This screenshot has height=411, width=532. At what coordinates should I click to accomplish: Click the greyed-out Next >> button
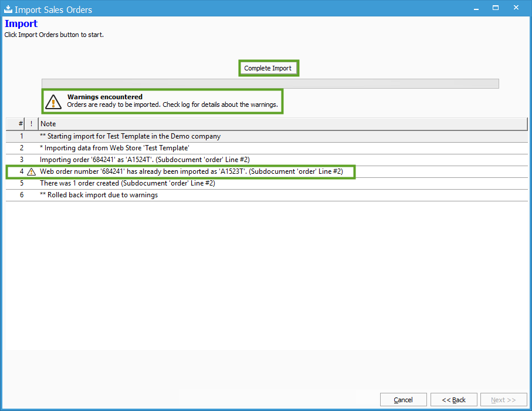click(503, 400)
